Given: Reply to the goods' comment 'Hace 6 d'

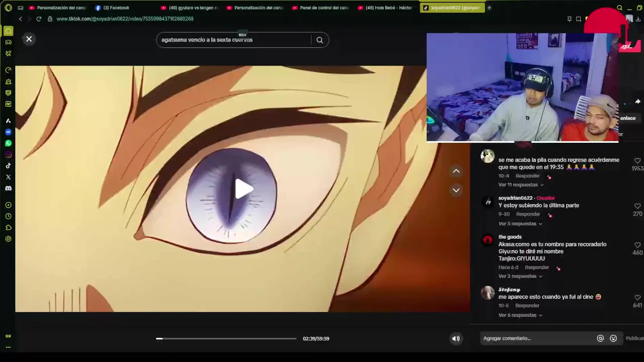Looking at the screenshot, I should coord(537,267).
